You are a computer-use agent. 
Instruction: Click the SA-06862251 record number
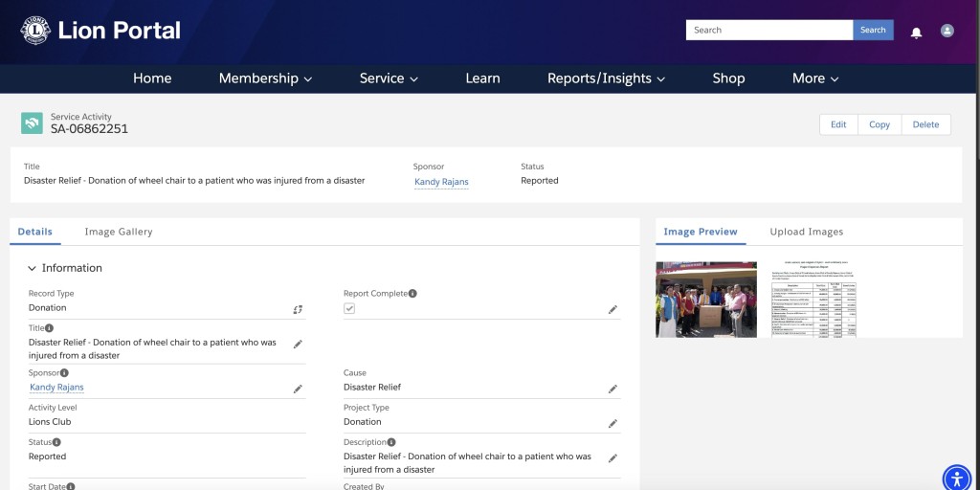pos(89,129)
